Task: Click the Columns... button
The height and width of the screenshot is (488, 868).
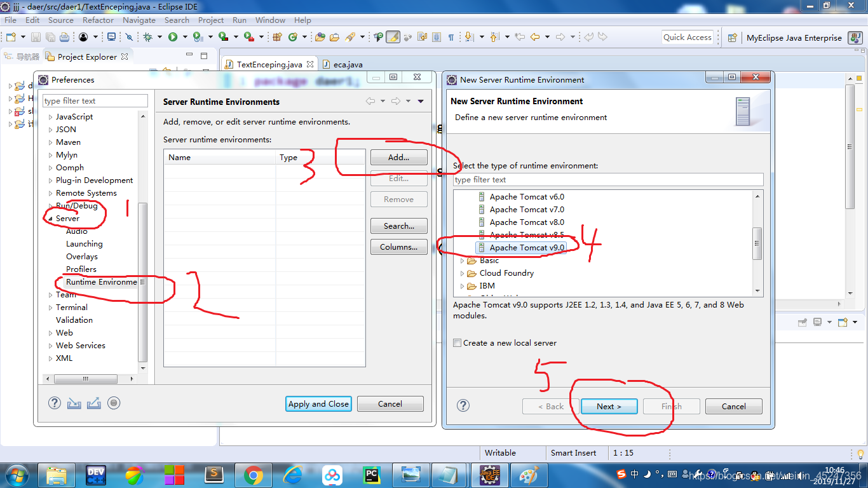Action: (x=398, y=247)
